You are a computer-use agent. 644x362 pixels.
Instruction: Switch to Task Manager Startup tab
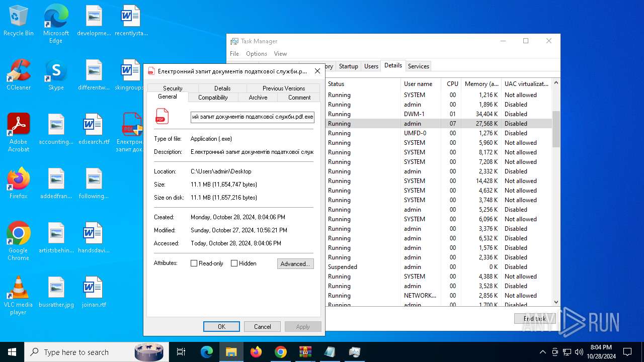pos(348,66)
